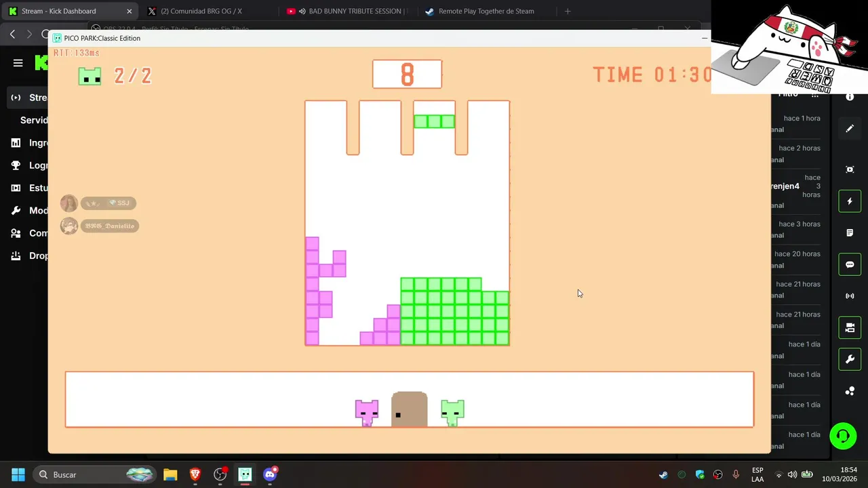Image resolution: width=868 pixels, height=488 pixels.
Task: Open the Windows Start menu
Action: pyautogui.click(x=18, y=474)
